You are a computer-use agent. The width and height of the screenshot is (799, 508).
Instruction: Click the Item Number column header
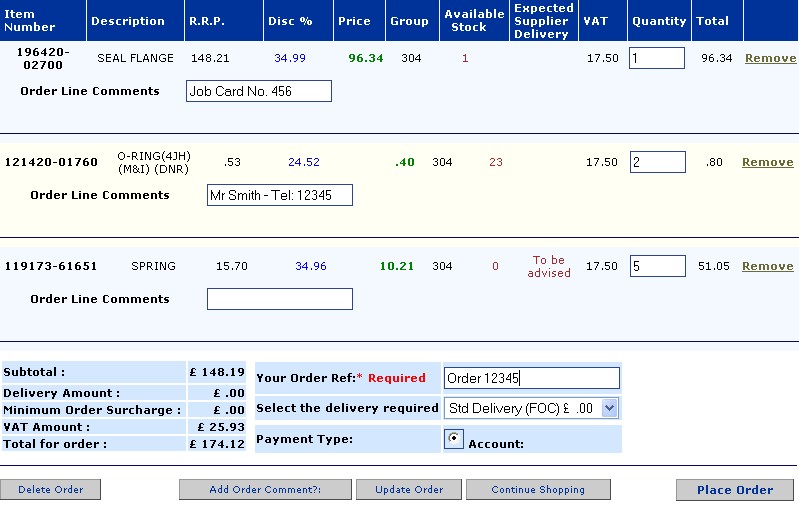pyautogui.click(x=32, y=20)
